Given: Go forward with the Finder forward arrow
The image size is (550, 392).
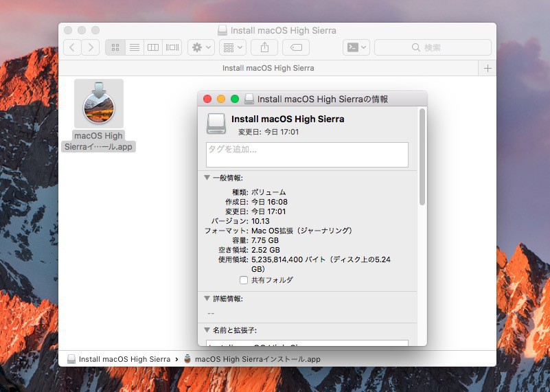Looking at the screenshot, I should point(91,47).
